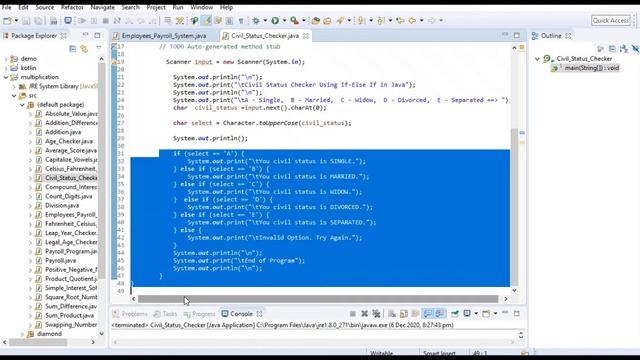Click Display Selected Console icon
Image resolution: width=640 pixels, height=360 pixels.
pos(467,313)
